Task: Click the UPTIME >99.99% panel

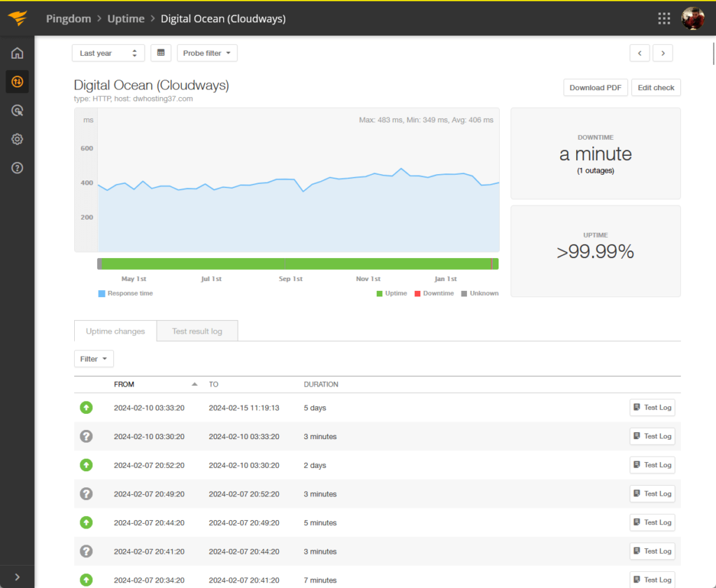Action: click(596, 251)
